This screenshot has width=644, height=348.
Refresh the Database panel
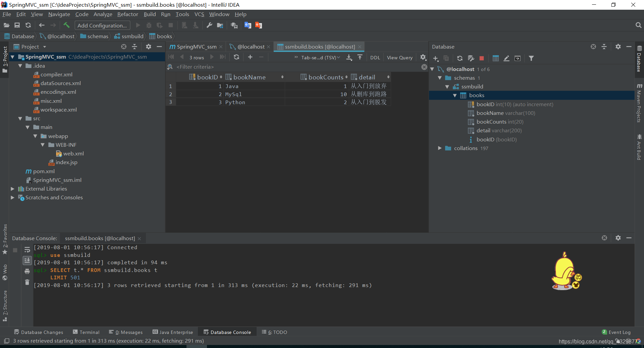pyautogui.click(x=460, y=58)
